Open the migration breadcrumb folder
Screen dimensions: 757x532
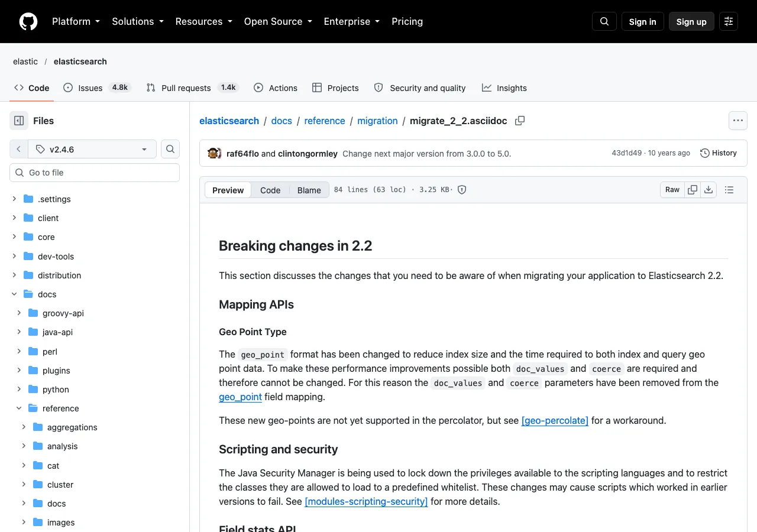377,121
